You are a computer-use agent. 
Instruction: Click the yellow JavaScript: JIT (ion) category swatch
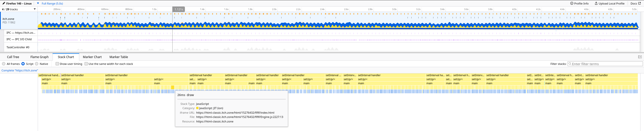coord(197,108)
